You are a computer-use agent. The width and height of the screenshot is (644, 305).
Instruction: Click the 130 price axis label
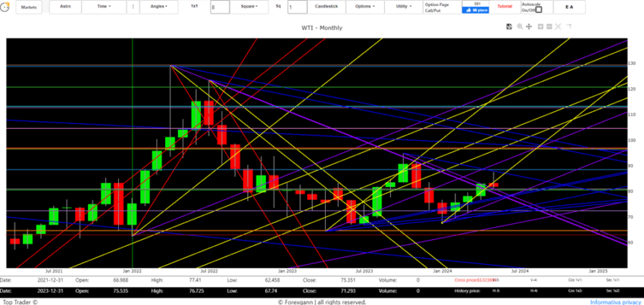coord(633,64)
